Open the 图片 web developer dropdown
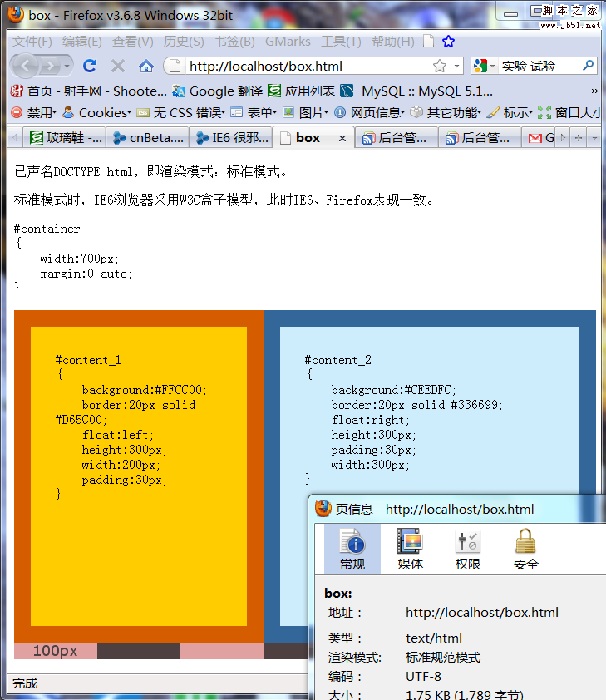The height and width of the screenshot is (700, 606). click(306, 112)
